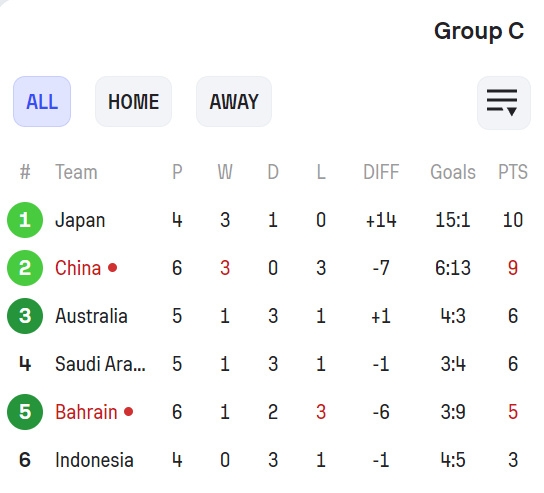This screenshot has height=493, width=544.
Task: Click the PTS column header
Action: [513, 172]
